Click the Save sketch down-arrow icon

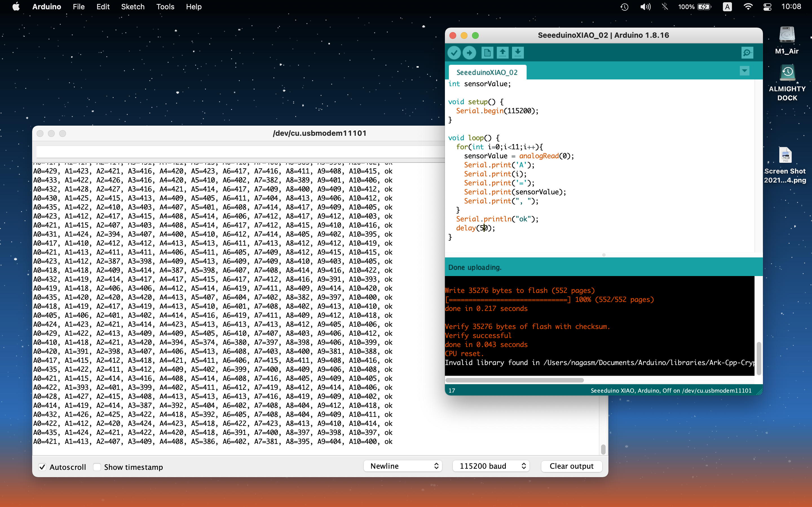(x=518, y=53)
